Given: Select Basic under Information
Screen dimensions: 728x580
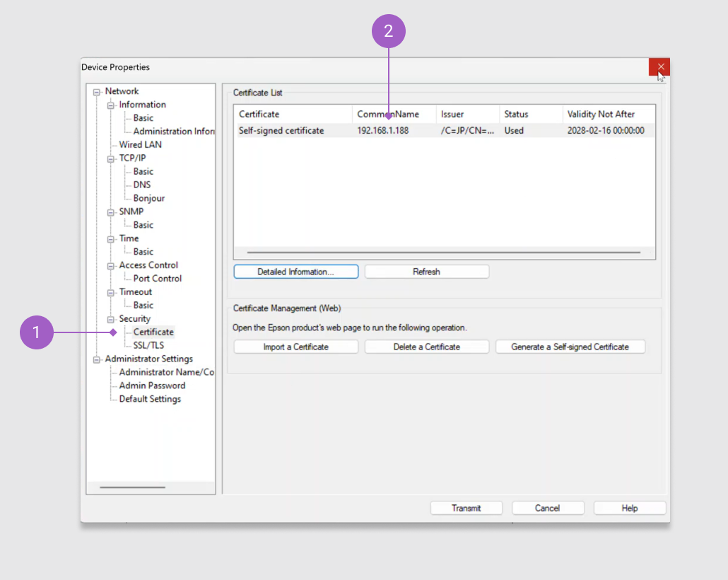Looking at the screenshot, I should tap(143, 118).
